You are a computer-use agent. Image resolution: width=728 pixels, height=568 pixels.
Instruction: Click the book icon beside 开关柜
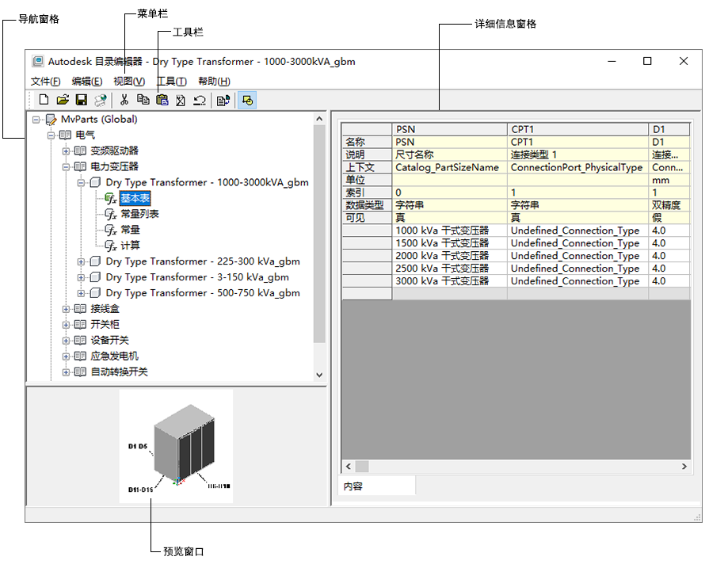pyautogui.click(x=80, y=325)
